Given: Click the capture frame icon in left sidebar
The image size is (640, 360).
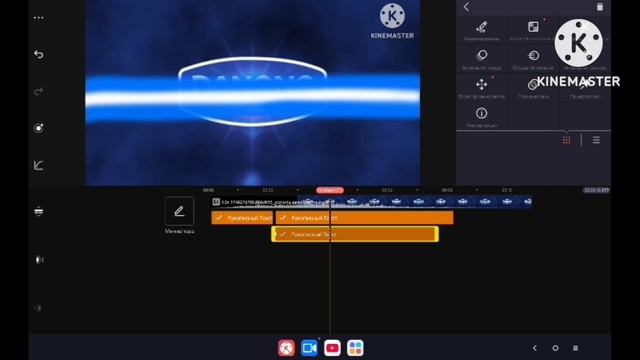Looking at the screenshot, I should pos(39,128).
